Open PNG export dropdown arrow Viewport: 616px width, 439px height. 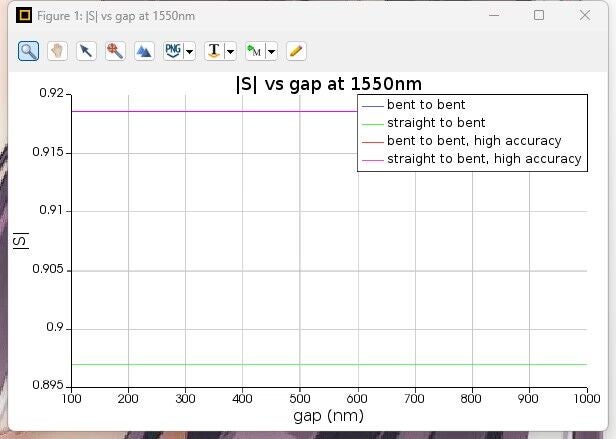190,51
